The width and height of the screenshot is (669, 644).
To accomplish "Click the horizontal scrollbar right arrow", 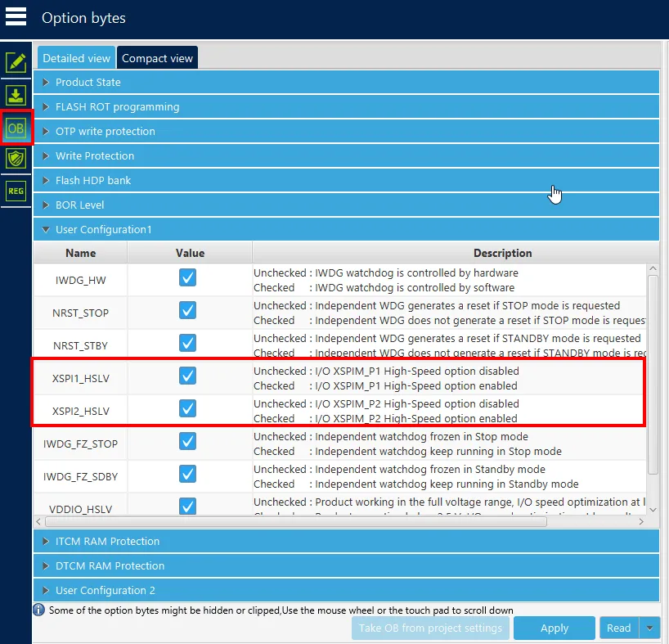I will pyautogui.click(x=641, y=521).
